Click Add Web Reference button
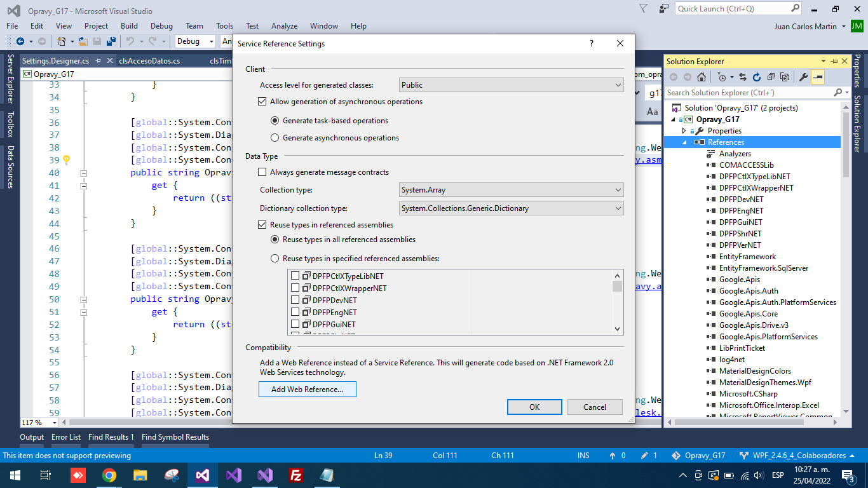Image resolution: width=868 pixels, height=488 pixels. pyautogui.click(x=308, y=390)
